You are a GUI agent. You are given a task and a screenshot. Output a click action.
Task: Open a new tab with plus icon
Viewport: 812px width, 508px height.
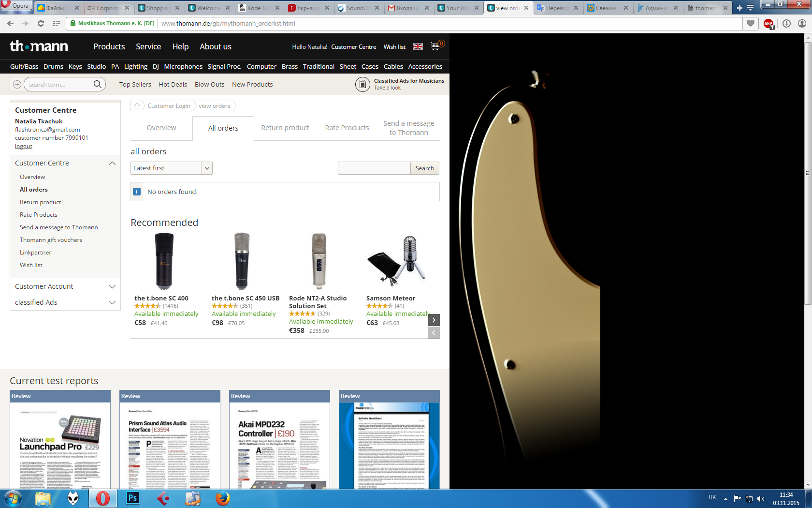coord(739,8)
